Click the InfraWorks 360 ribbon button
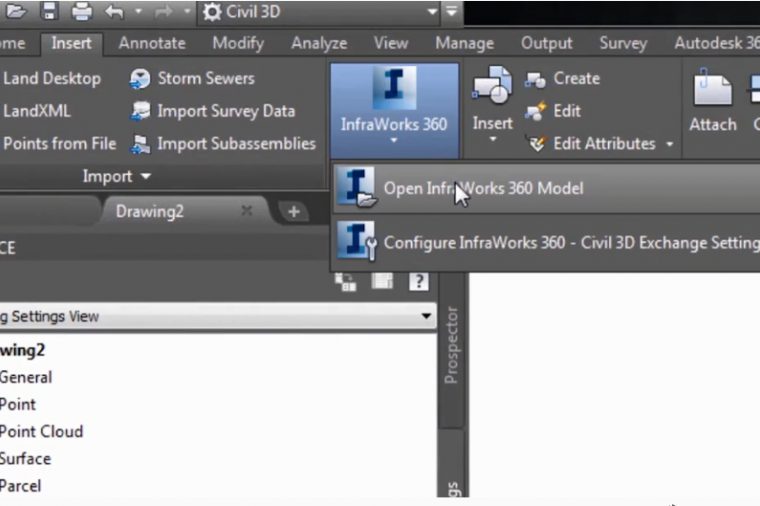This screenshot has height=506, width=760. (394, 111)
